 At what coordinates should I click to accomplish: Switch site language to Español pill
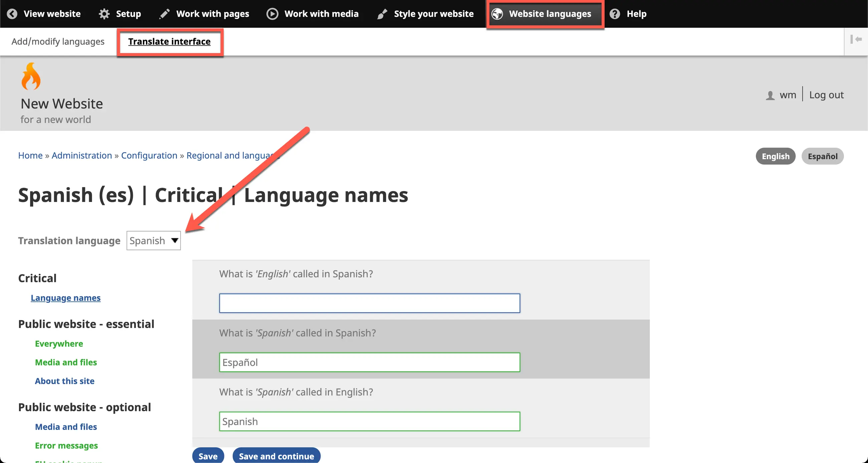click(822, 156)
